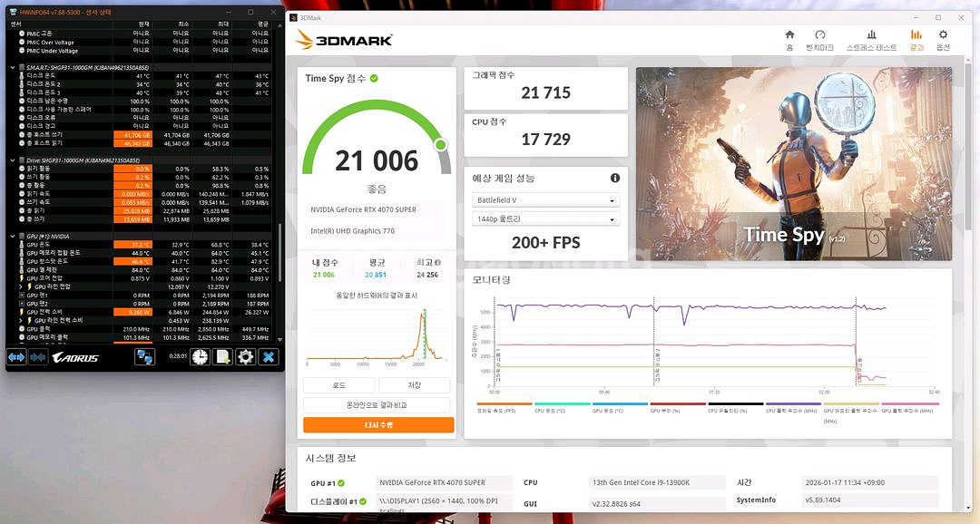The height and width of the screenshot is (524, 980).
Task: Open HWiNFO sensor settings gear icon
Action: click(245, 357)
